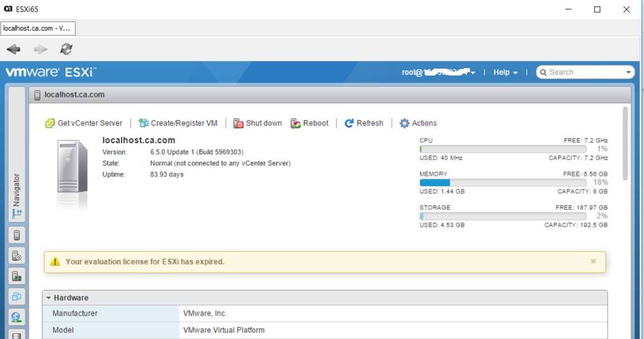
Task: Open the host Monitor icon in the sidebar
Action: click(x=16, y=276)
